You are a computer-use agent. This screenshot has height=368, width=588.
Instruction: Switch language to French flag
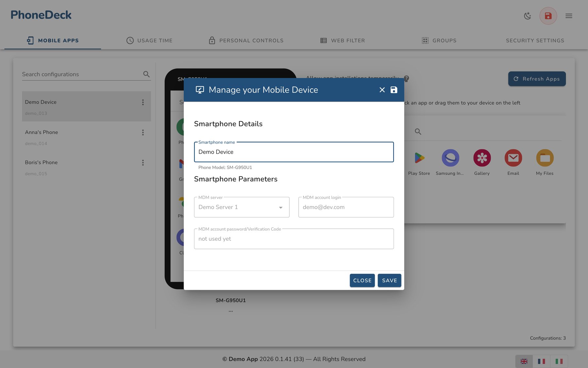pyautogui.click(x=541, y=361)
